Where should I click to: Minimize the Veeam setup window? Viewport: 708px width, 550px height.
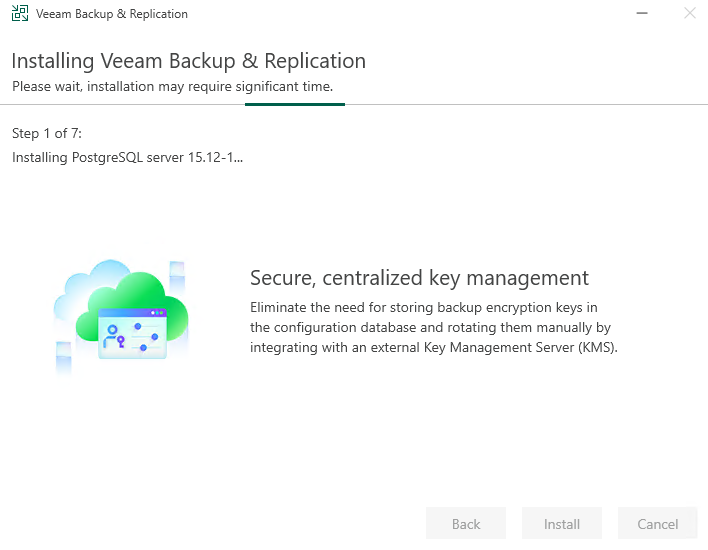tap(639, 14)
